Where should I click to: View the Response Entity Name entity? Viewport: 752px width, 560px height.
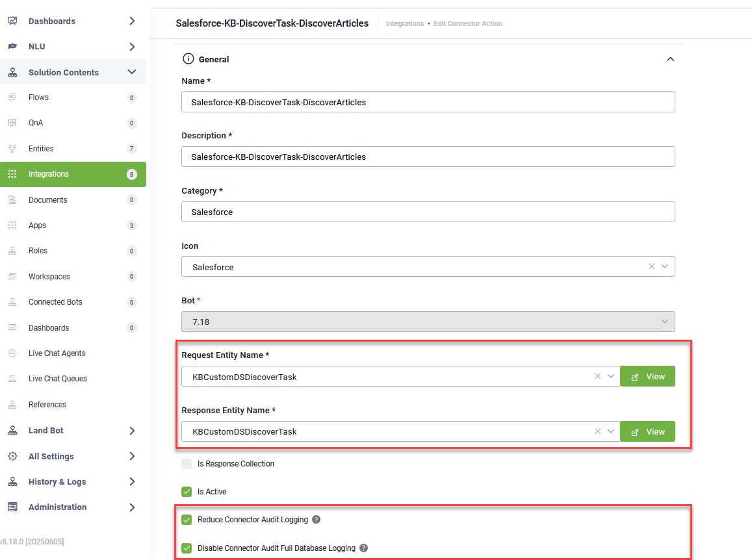click(647, 431)
